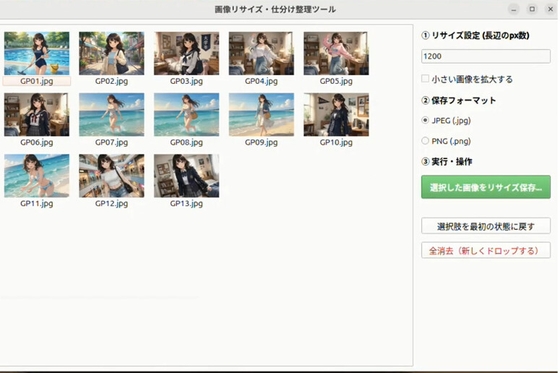Click the GP08.jpg filename label
Screen dimensions: 560x373
tap(186, 142)
